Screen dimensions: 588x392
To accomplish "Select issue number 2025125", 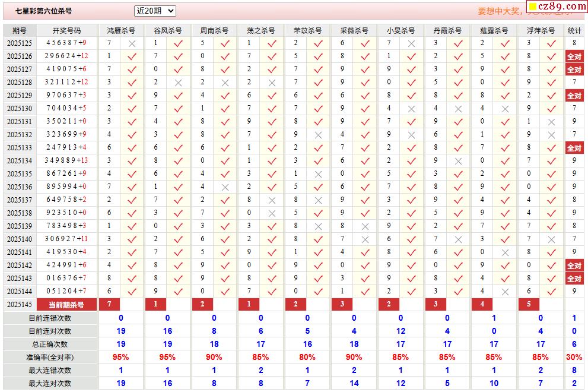I will [x=20, y=43].
